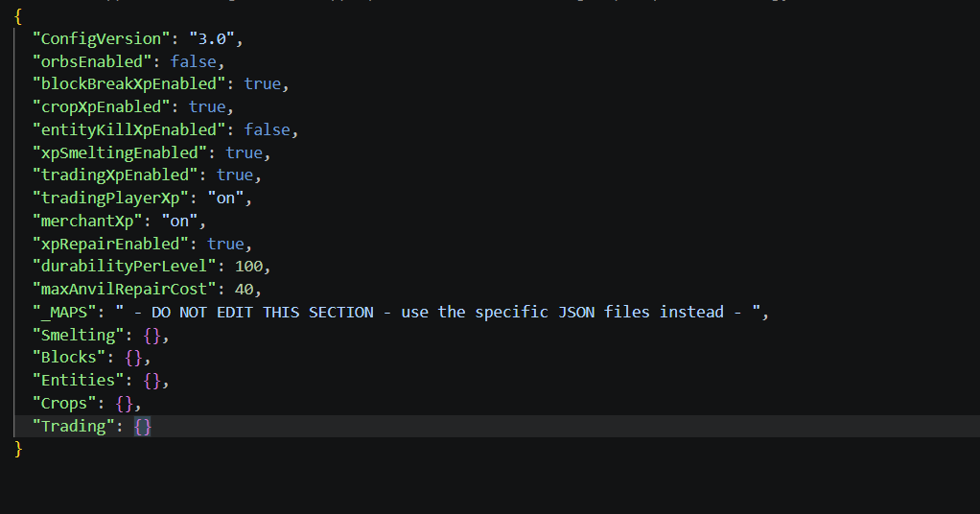This screenshot has width=980, height=514.
Task: Click the durabilityPerLevel number 100
Action: [x=248, y=267]
